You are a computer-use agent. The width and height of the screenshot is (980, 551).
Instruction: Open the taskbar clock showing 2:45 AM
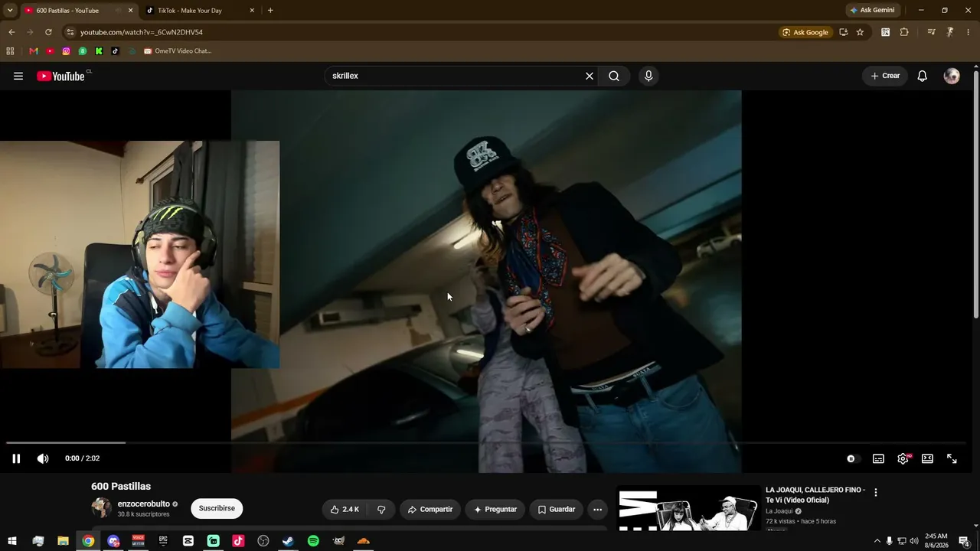[936, 541]
